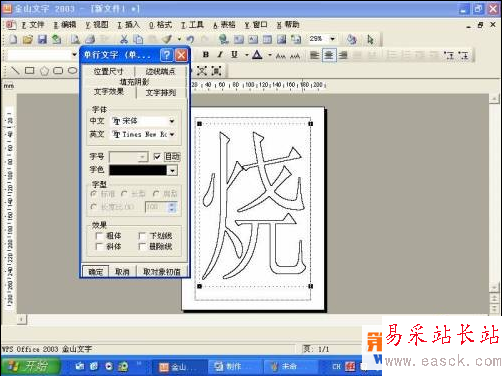Toggle the 自动 font size checkbox
502x376 pixels.
click(x=157, y=156)
